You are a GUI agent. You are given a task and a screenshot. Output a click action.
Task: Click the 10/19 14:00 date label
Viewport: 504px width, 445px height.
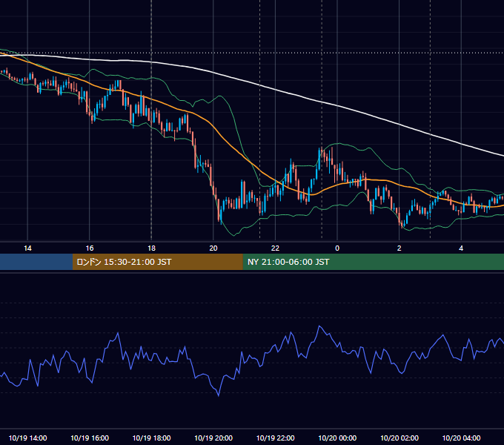[x=27, y=438]
